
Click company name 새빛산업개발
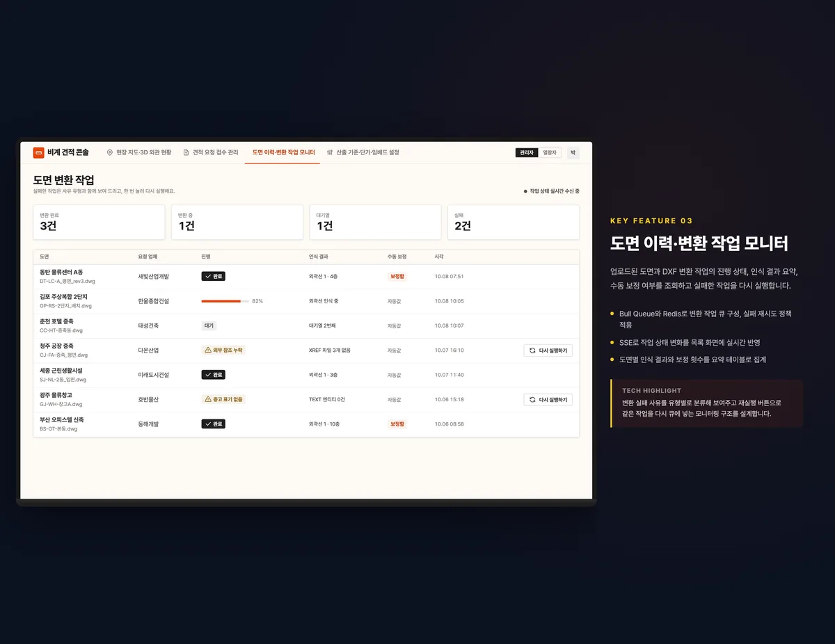[154, 276]
